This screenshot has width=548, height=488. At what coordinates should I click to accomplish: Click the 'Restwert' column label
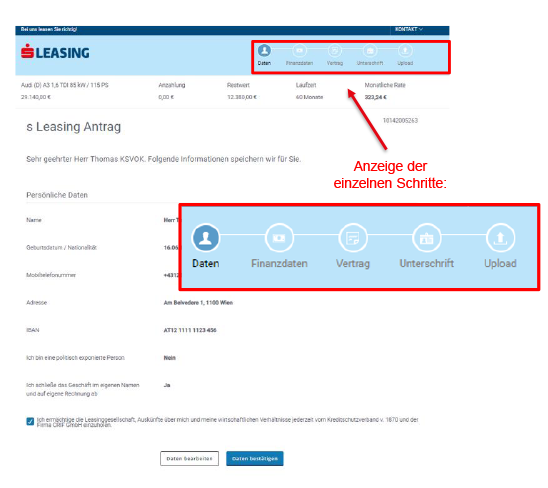(238, 85)
